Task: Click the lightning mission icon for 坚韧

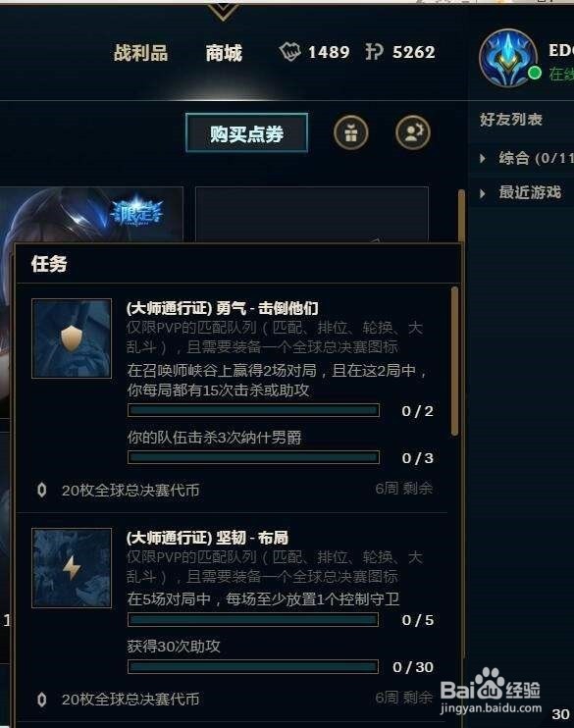Action: click(72, 568)
